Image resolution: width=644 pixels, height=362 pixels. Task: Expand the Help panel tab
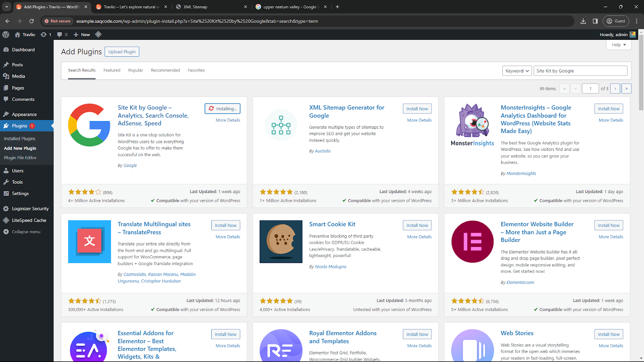tap(619, 45)
